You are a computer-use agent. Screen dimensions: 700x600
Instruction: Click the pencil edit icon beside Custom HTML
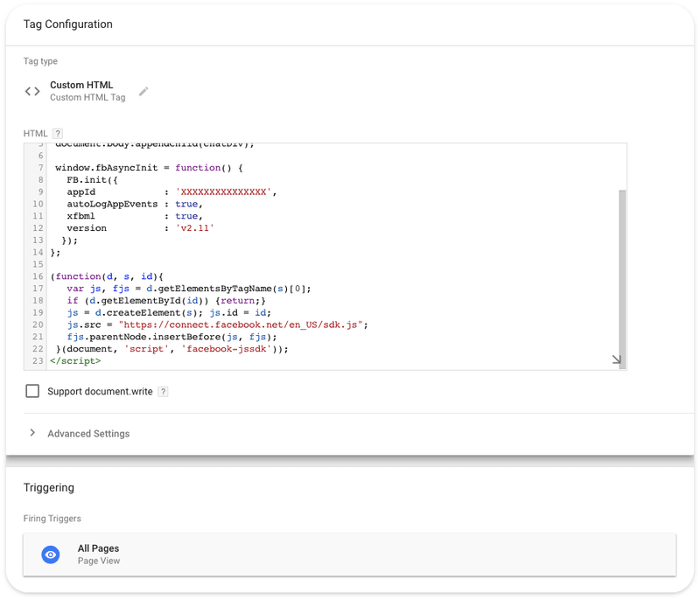coord(143,92)
